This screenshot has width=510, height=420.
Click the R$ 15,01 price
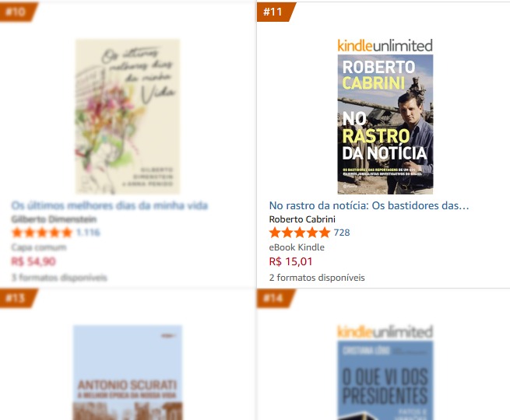tap(290, 261)
